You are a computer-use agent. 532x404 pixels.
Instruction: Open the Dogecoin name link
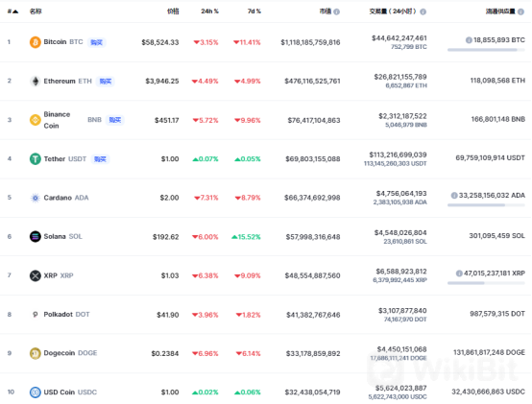tap(59, 353)
